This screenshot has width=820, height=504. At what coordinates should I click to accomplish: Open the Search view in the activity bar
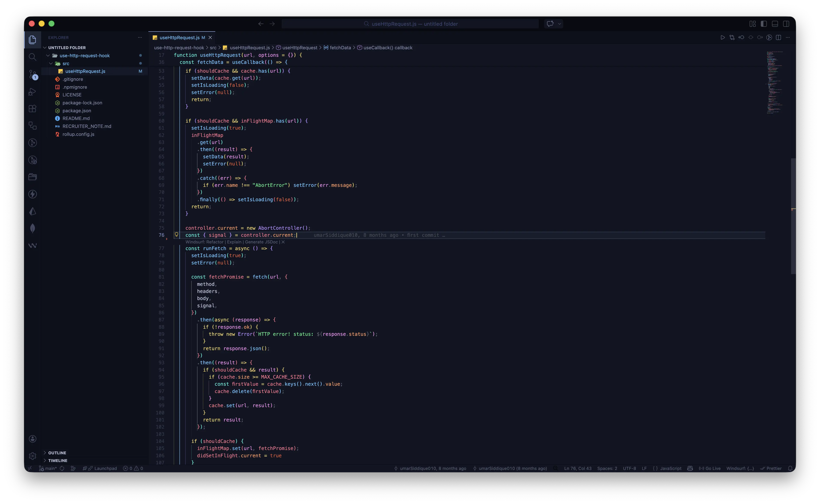[x=32, y=57]
